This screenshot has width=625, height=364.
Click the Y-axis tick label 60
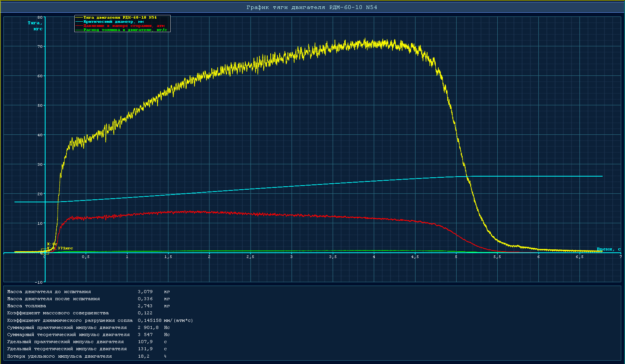point(40,76)
